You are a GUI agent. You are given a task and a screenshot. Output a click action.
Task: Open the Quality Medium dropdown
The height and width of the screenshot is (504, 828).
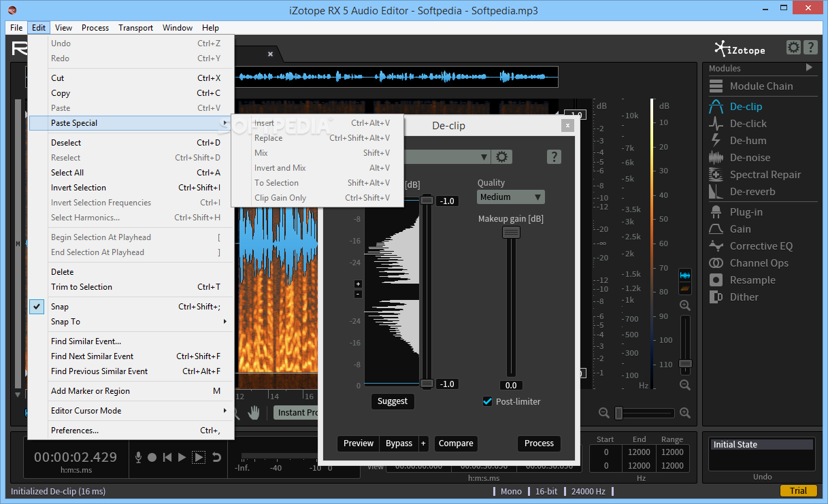511,197
